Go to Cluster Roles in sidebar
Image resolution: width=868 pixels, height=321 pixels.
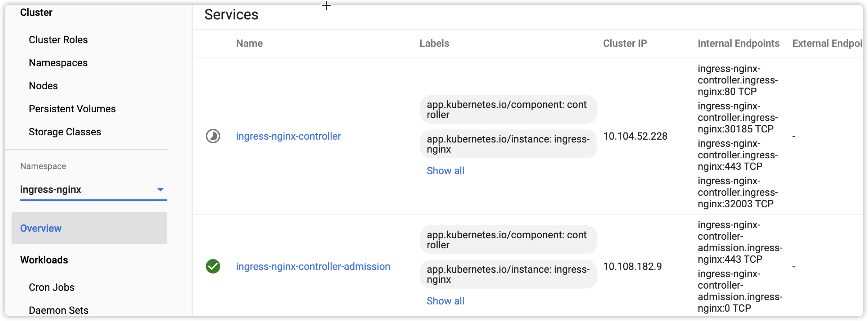click(x=58, y=40)
